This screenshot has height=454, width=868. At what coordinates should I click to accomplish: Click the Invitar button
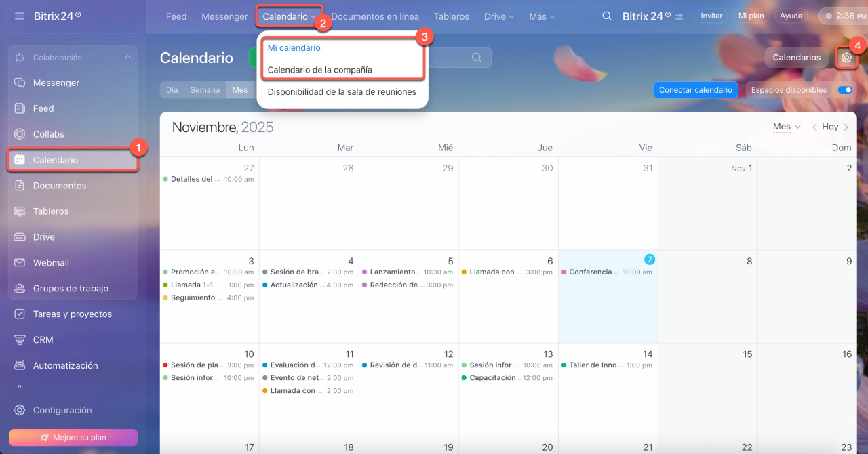click(711, 16)
